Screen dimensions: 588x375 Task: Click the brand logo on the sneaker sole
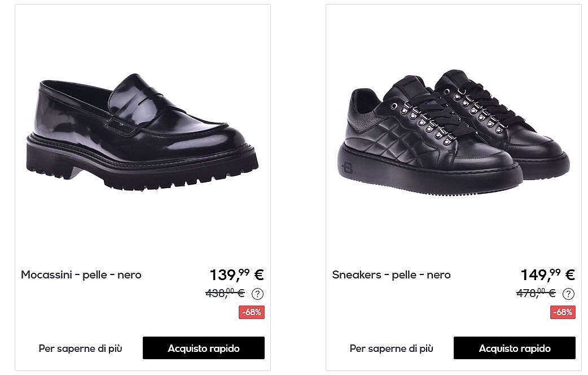(346, 168)
